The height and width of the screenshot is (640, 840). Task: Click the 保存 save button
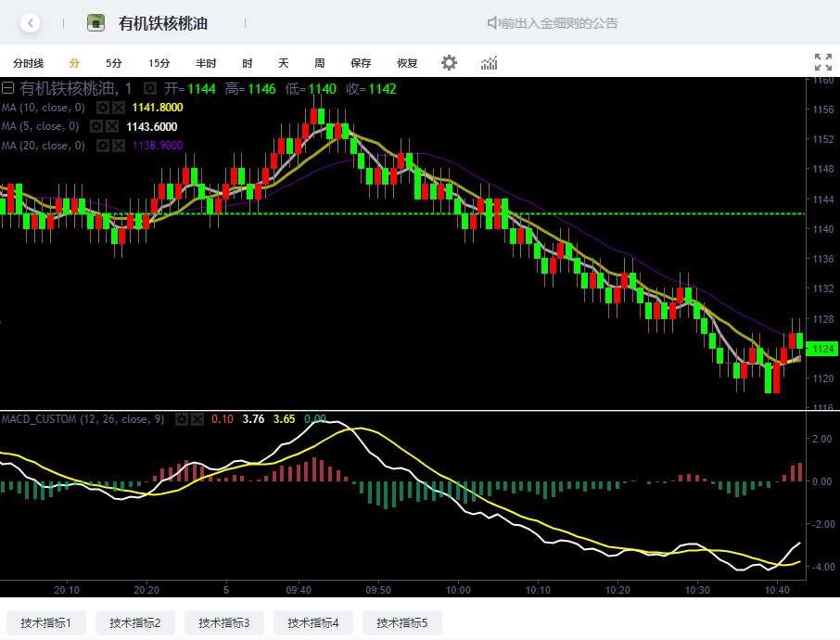(361, 63)
